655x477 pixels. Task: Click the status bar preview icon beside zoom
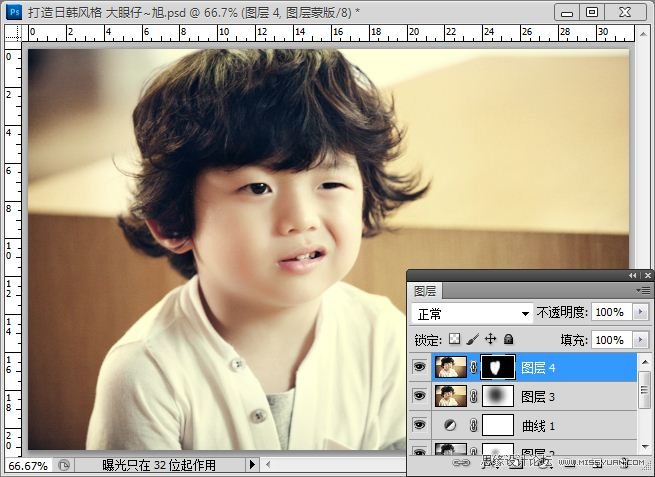(63, 465)
